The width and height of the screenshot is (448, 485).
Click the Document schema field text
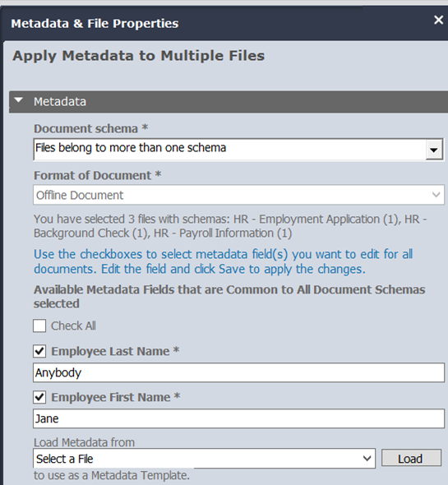click(x=131, y=148)
